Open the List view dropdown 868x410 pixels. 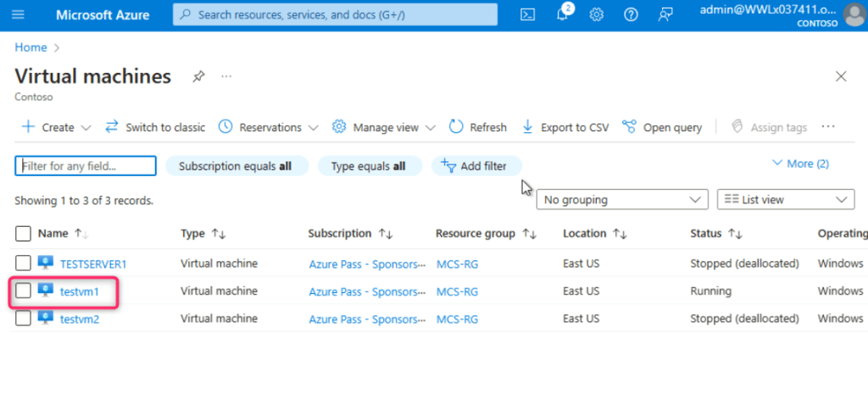point(785,200)
